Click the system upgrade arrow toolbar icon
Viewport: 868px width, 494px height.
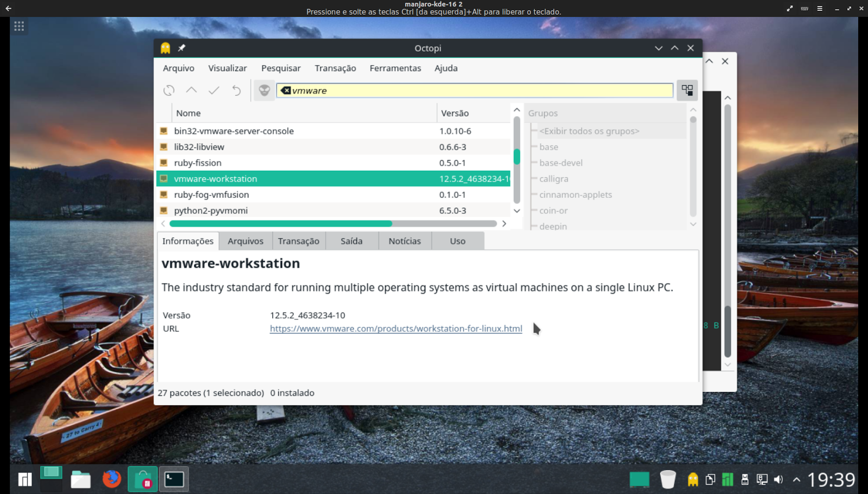coord(192,91)
